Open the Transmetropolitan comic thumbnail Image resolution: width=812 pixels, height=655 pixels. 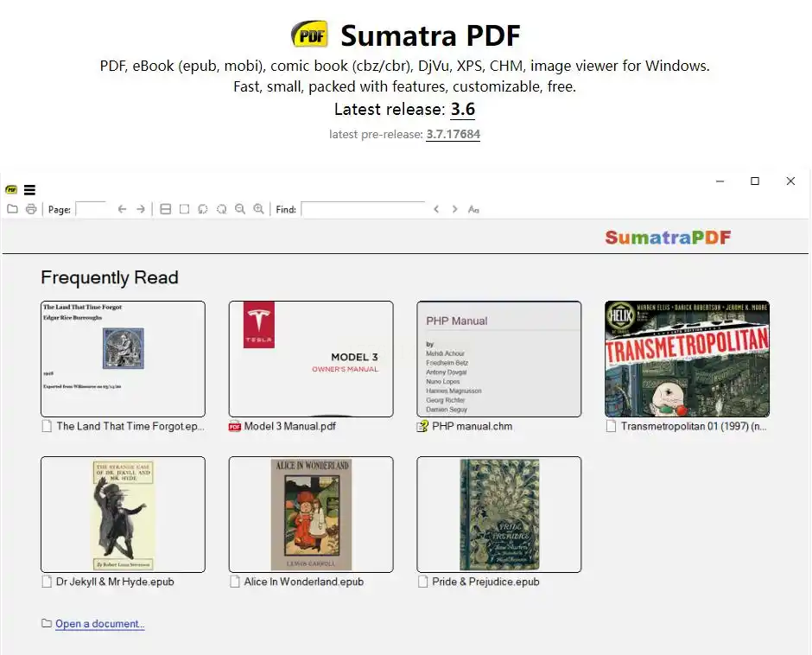(687, 359)
